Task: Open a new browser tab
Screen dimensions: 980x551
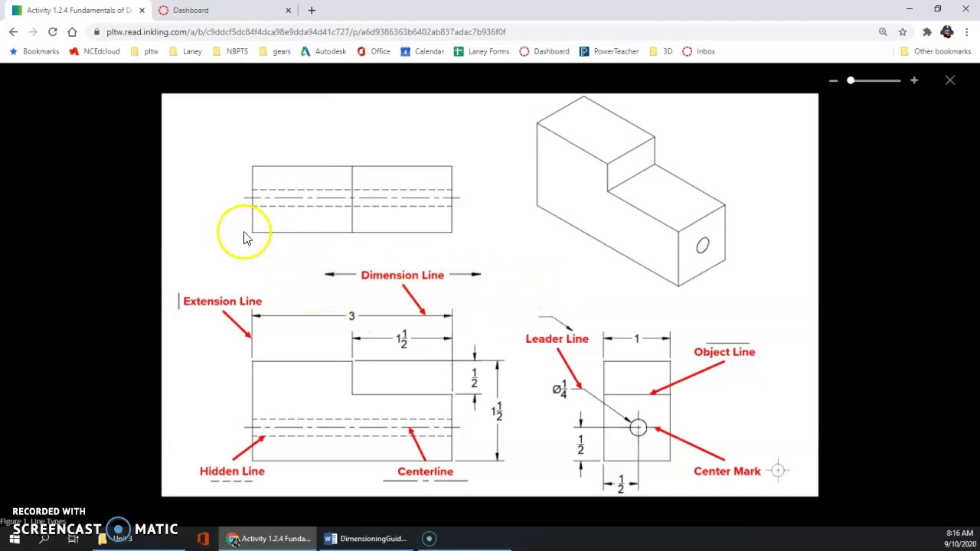Action: click(312, 10)
